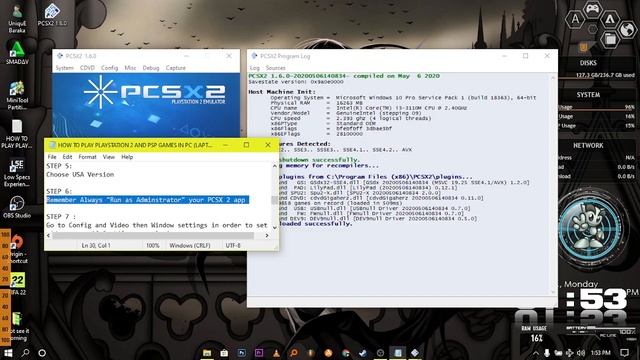Viewport: 640px width, 360px height.
Task: Open Steam from the taskbar
Action: (363, 353)
